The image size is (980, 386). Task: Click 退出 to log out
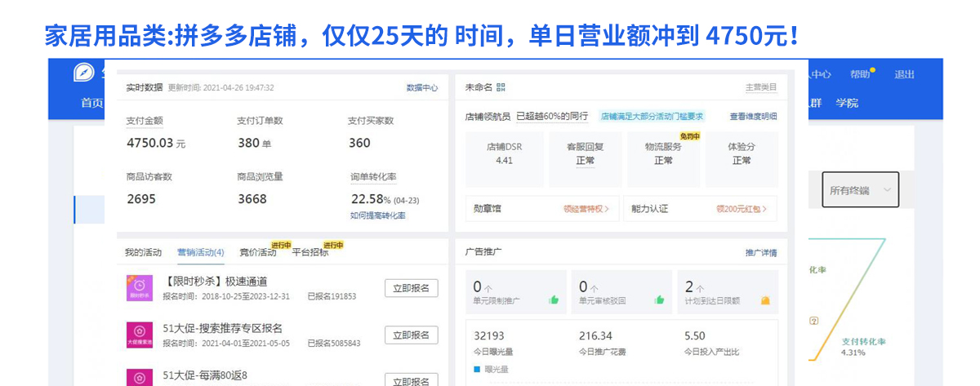(904, 74)
